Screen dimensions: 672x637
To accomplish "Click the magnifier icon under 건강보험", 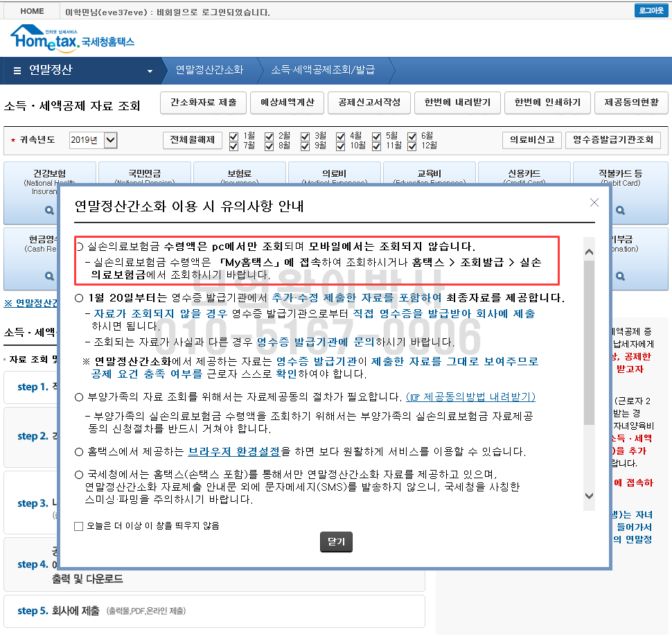I will click(49, 211).
